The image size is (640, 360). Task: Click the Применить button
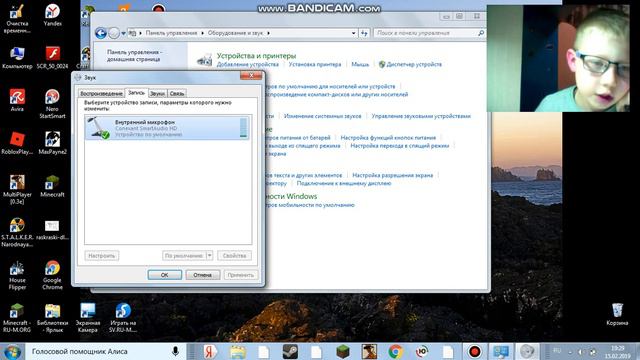pos(241,275)
